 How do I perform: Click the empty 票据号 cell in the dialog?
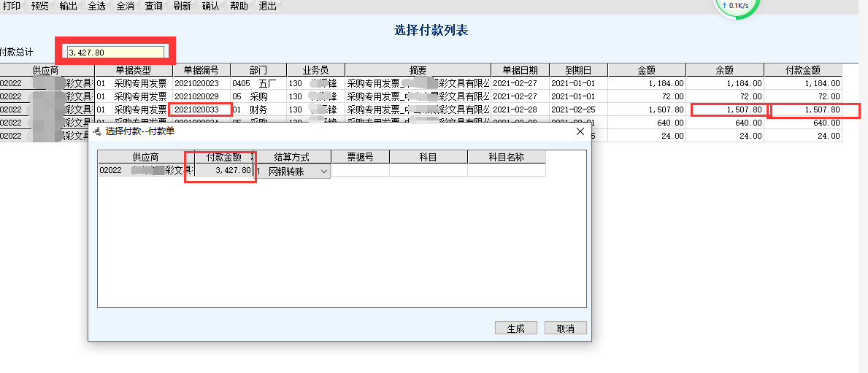pyautogui.click(x=360, y=171)
